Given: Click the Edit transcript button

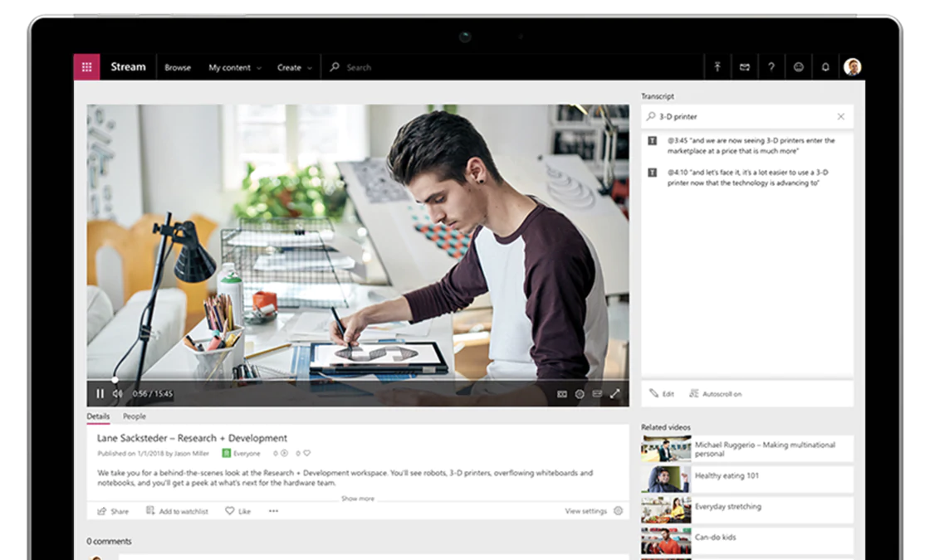Looking at the screenshot, I should click(661, 394).
